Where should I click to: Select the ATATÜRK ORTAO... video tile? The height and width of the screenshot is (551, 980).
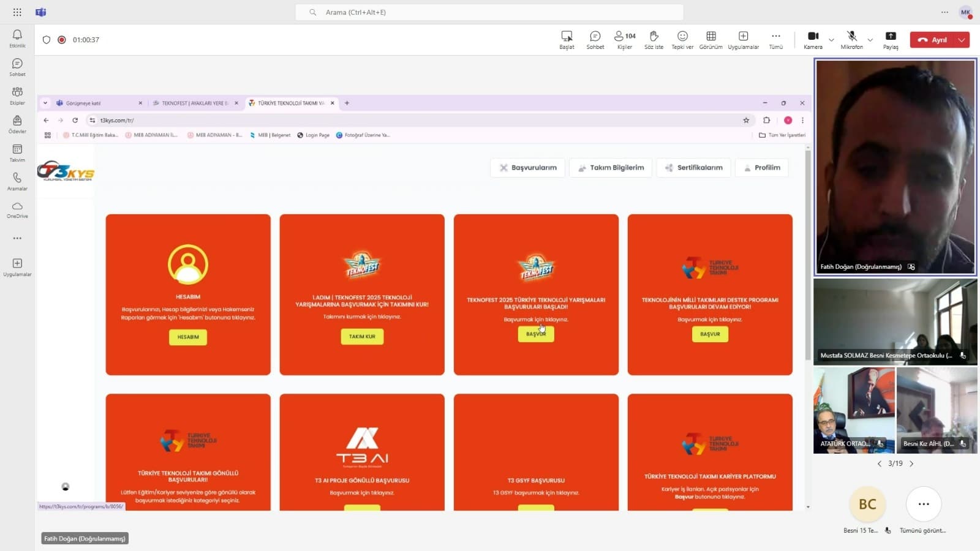pos(854,410)
